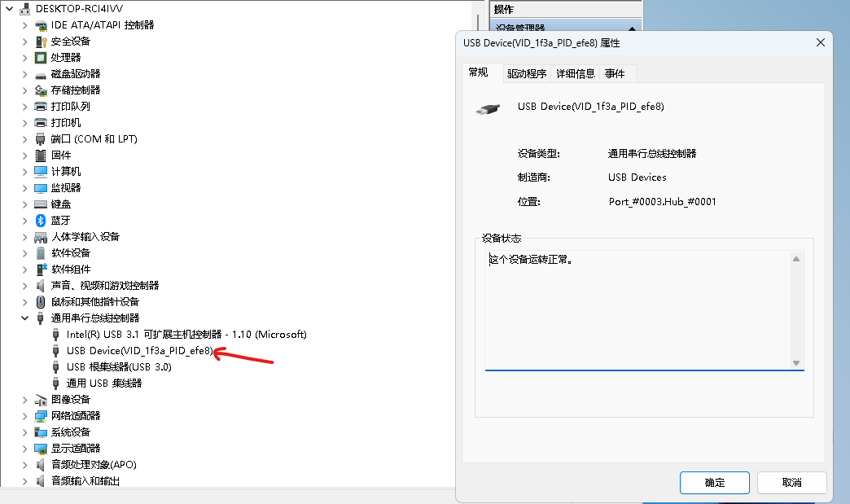Select USB Device(VID_1f3a_PID_efe8) in the tree
The width and height of the screenshot is (850, 504).
pyautogui.click(x=140, y=351)
